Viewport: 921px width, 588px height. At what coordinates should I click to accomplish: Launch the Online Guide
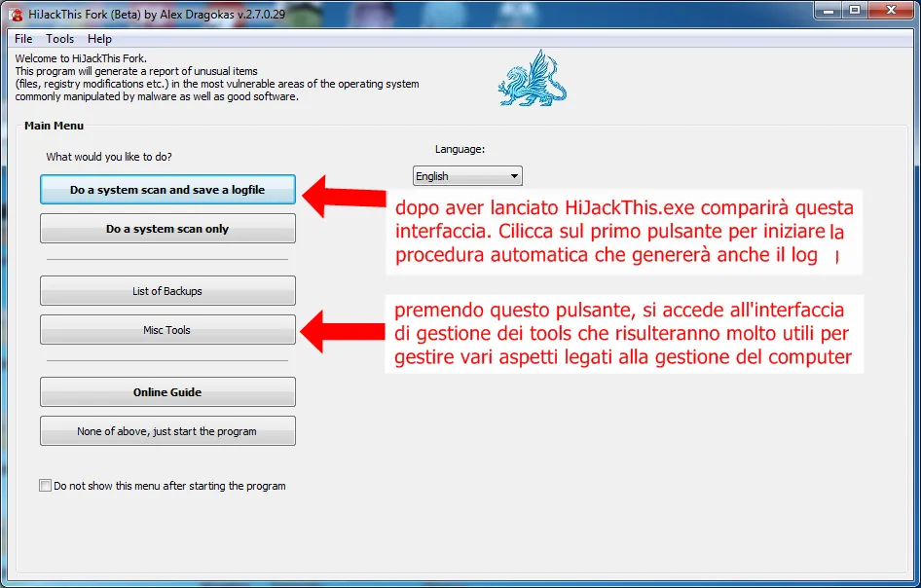coord(167,391)
